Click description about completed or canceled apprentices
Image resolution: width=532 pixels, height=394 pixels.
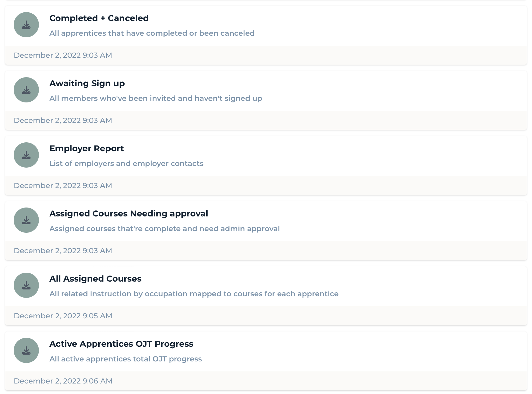[152, 33]
